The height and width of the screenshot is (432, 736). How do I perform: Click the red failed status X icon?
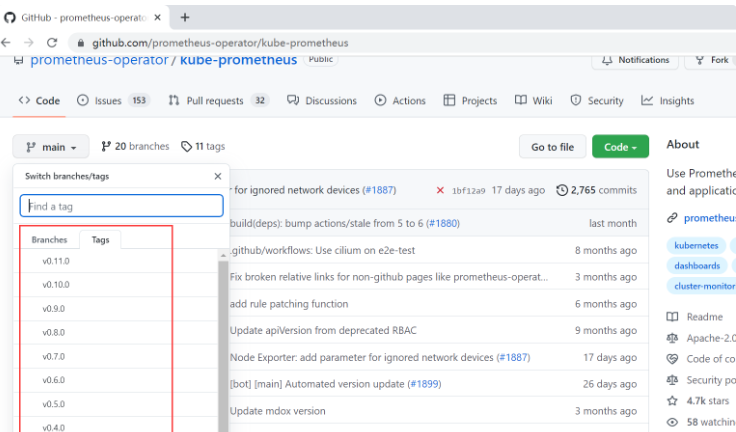pyautogui.click(x=440, y=190)
